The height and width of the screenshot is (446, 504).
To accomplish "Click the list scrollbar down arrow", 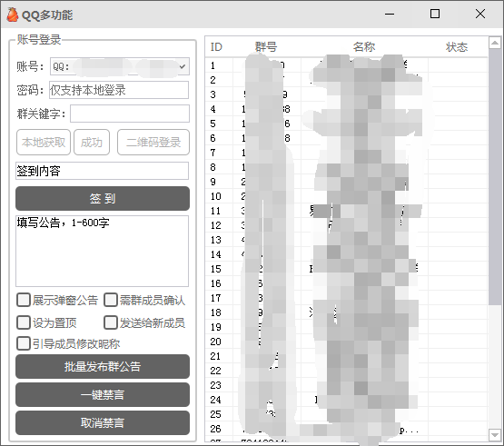I will [495, 435].
